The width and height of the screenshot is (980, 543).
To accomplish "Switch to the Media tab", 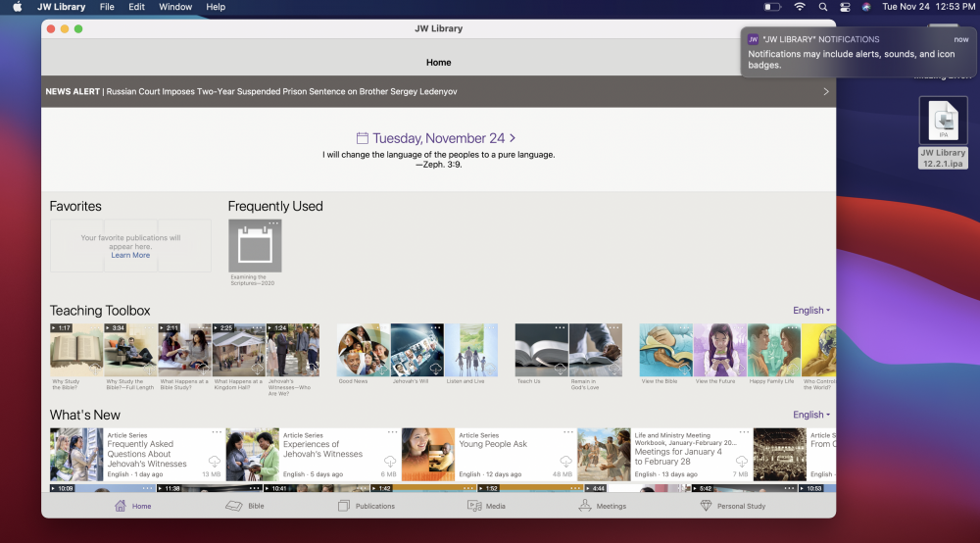I will [x=486, y=506].
